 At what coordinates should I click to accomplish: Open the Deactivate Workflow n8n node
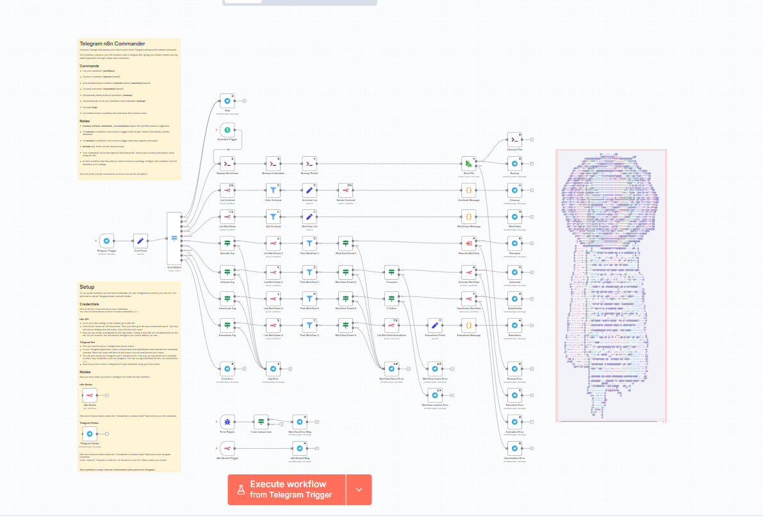[x=468, y=298]
